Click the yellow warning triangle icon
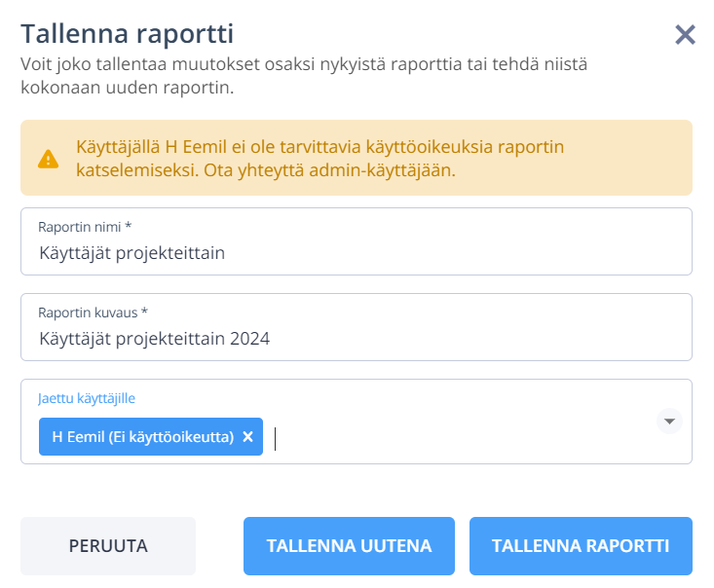The image size is (714, 588). pos(48,159)
